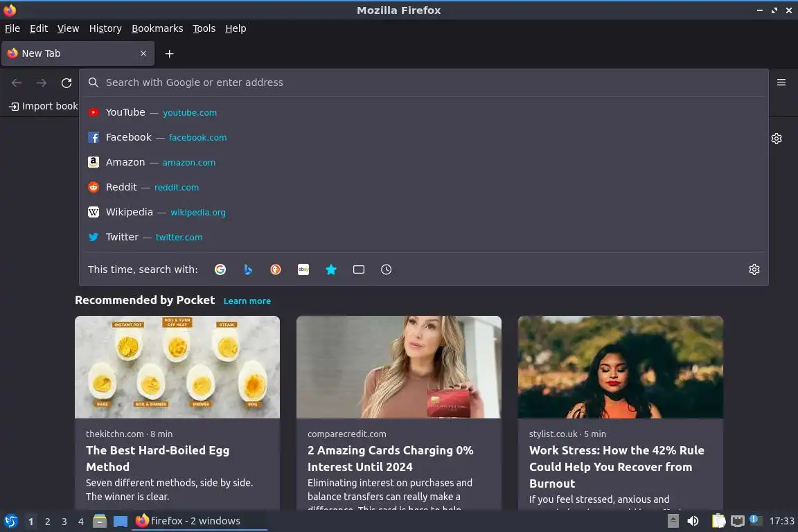Click stylist.co.uk source text

(553, 434)
